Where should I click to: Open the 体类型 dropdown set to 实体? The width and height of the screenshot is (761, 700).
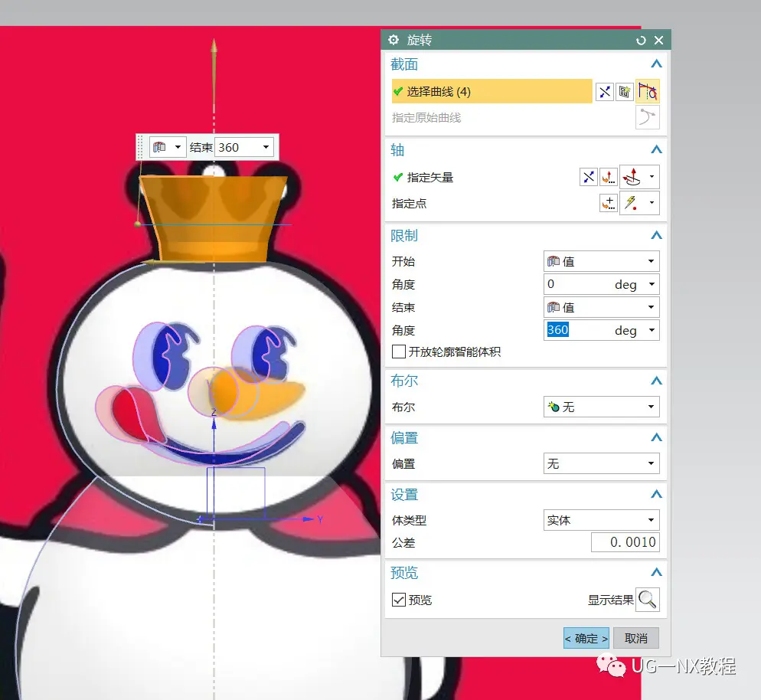tap(601, 520)
